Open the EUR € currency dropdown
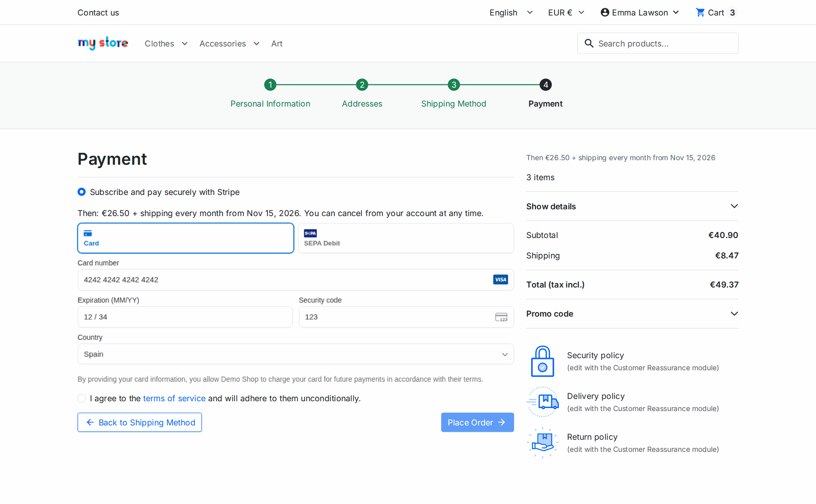The image size is (816, 504). tap(566, 12)
